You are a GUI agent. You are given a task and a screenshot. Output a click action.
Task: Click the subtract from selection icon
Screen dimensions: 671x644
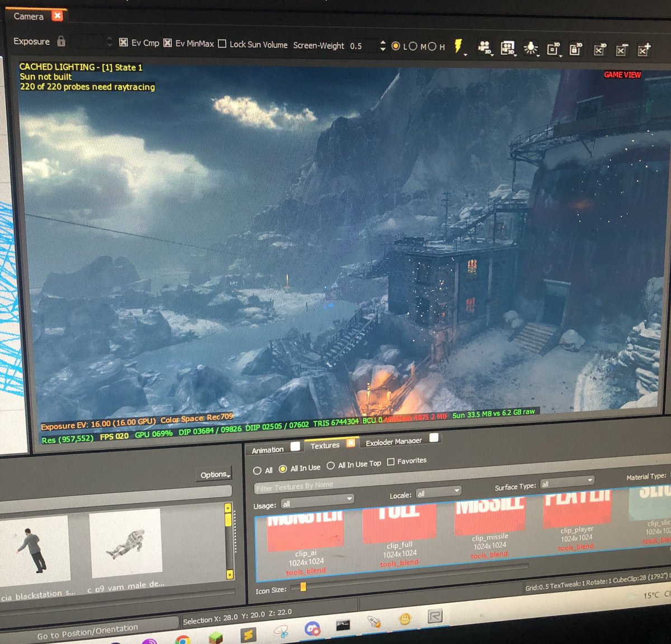621,50
